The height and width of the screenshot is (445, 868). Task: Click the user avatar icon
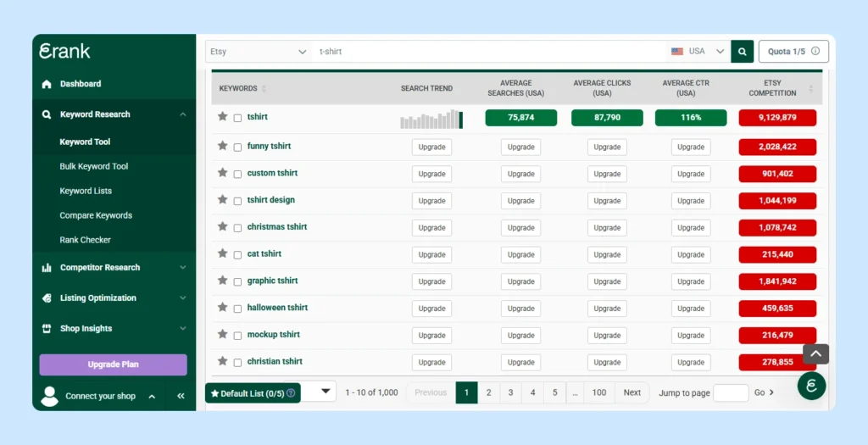pos(49,397)
